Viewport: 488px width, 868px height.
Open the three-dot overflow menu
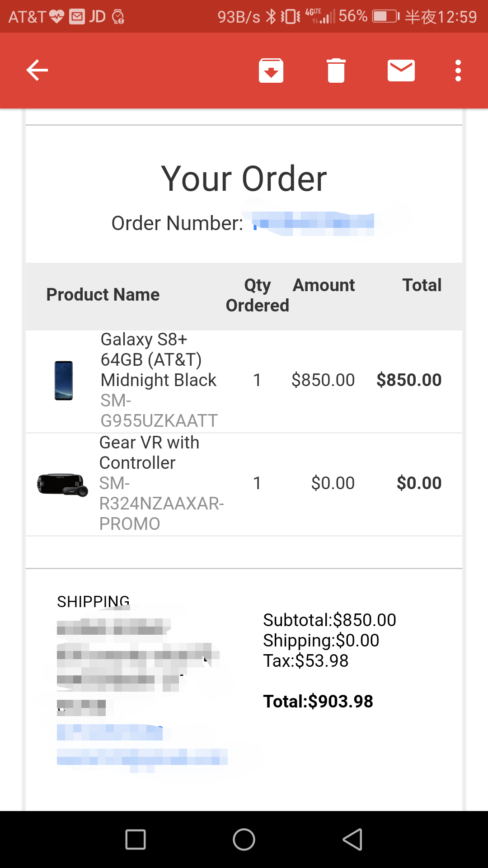coord(458,71)
